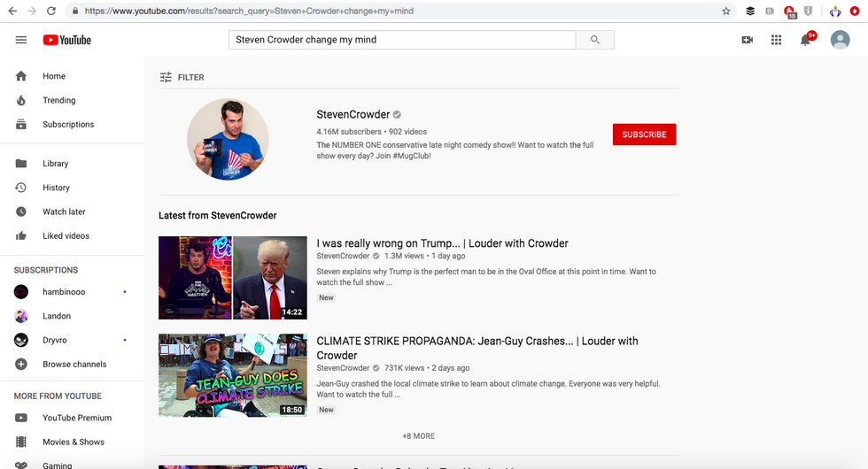Click the Dryvro channel avatar
Screen dimensions: 868x469
21,340
